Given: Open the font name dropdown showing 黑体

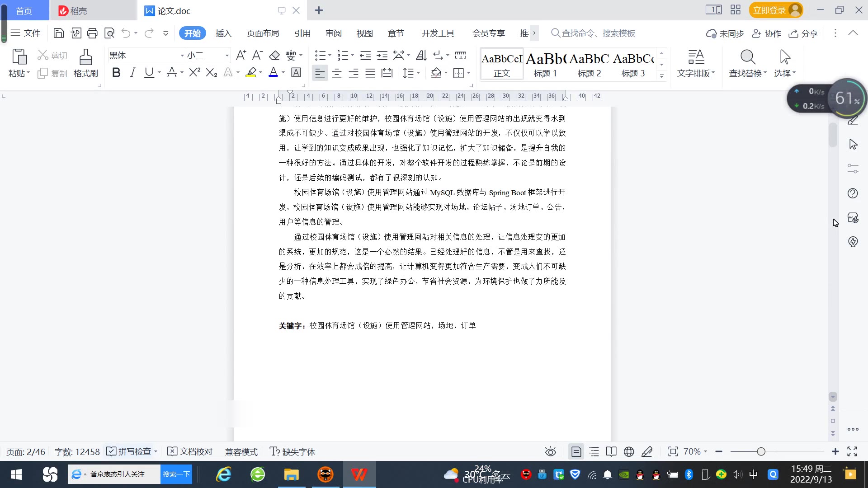Looking at the screenshot, I should pyautogui.click(x=182, y=55).
